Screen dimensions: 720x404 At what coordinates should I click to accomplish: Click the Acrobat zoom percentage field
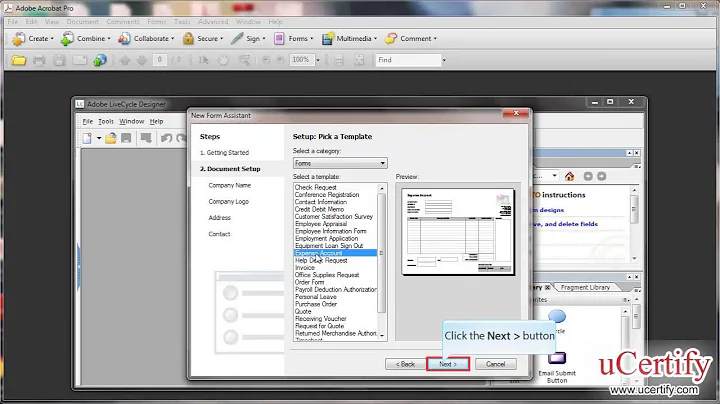[x=301, y=60]
